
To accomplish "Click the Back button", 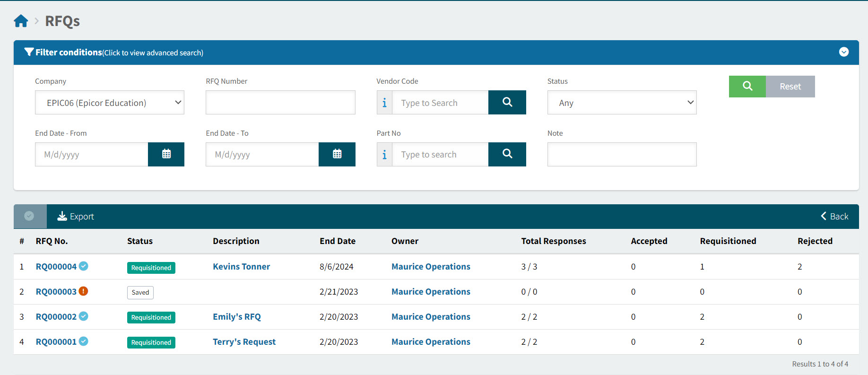I will (834, 217).
